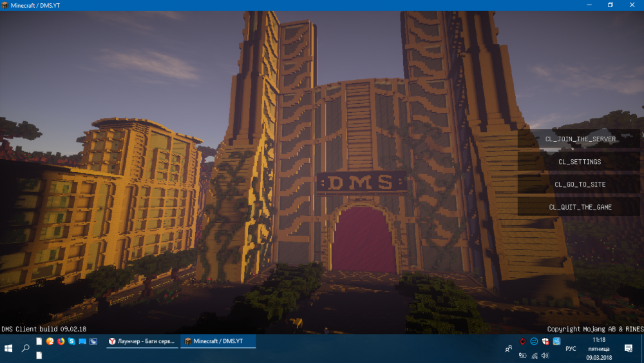Open the People icon in system tray
The height and width of the screenshot is (363, 644).
point(509,349)
